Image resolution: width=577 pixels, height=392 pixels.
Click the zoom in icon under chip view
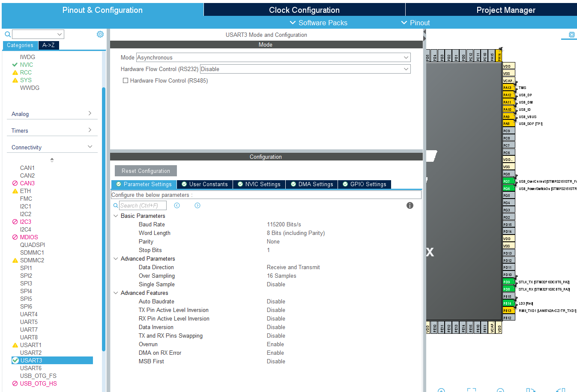[441, 390]
